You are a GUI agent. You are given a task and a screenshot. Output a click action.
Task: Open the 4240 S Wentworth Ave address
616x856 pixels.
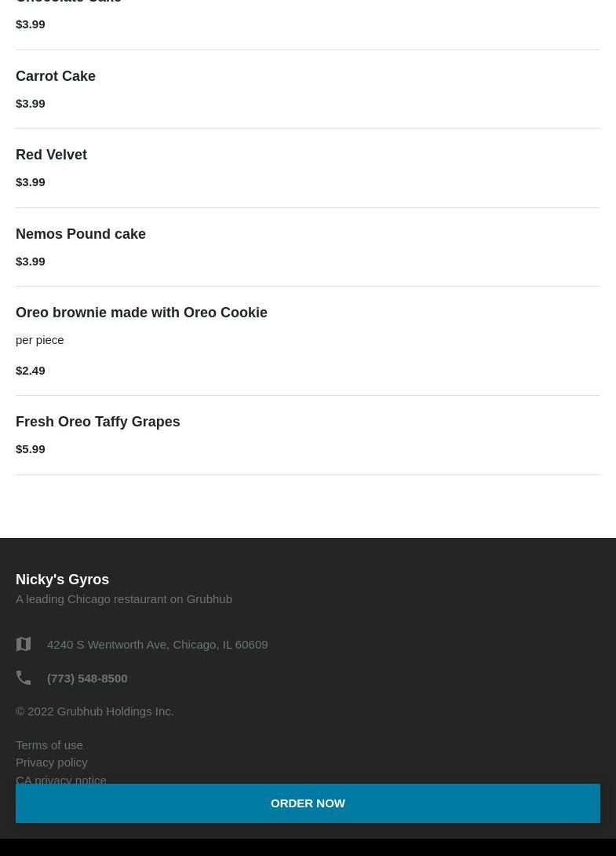pyautogui.click(x=157, y=644)
